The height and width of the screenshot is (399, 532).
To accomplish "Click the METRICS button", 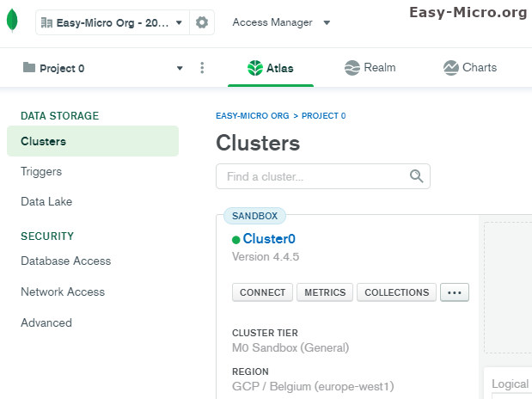I will click(x=325, y=292).
